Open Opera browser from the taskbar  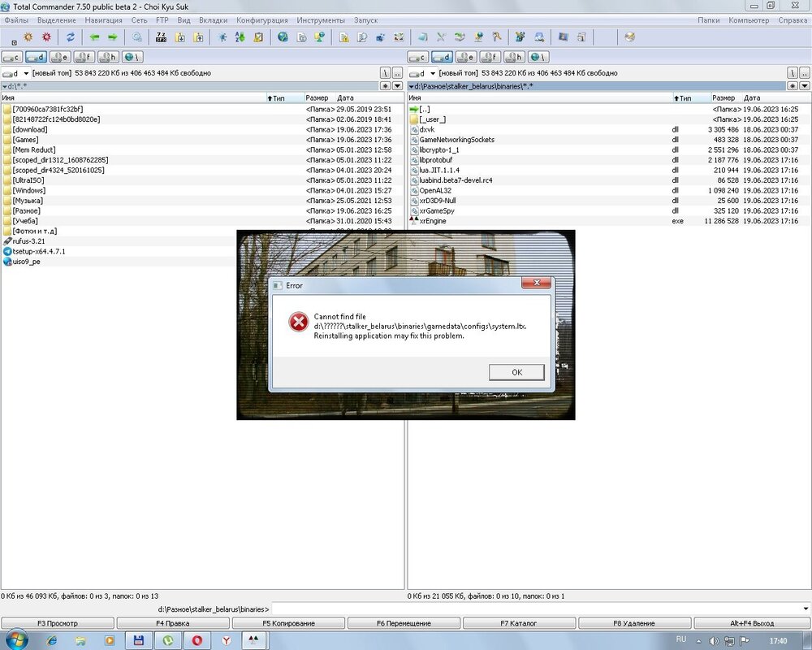click(x=197, y=640)
